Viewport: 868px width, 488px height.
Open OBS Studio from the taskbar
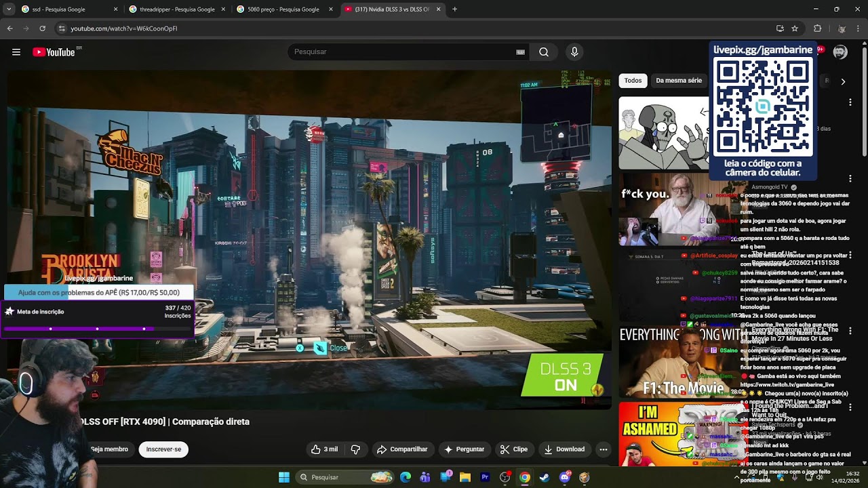505,477
